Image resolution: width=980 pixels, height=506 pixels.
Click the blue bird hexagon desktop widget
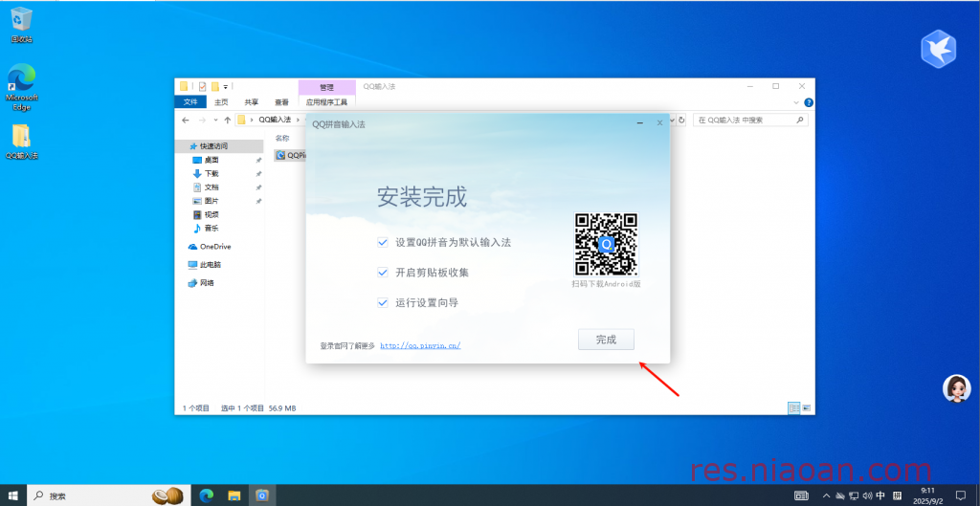pyautogui.click(x=938, y=49)
